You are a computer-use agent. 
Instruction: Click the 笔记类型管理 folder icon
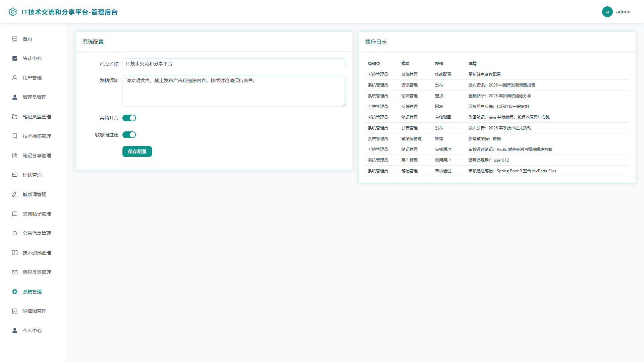(x=15, y=117)
